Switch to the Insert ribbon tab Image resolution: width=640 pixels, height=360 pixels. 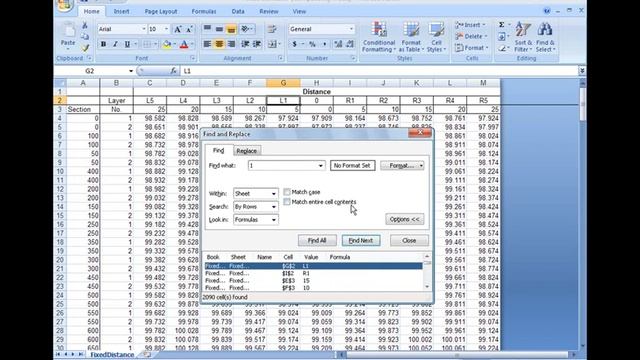click(121, 11)
